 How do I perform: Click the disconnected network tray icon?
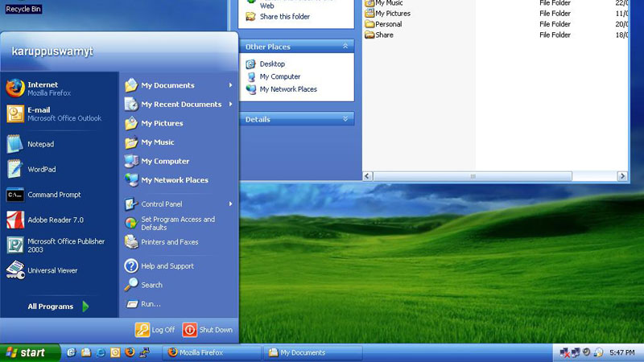[x=565, y=352]
